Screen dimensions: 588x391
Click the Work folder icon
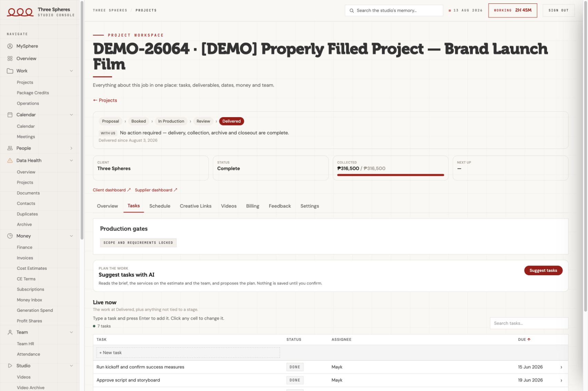tap(10, 71)
